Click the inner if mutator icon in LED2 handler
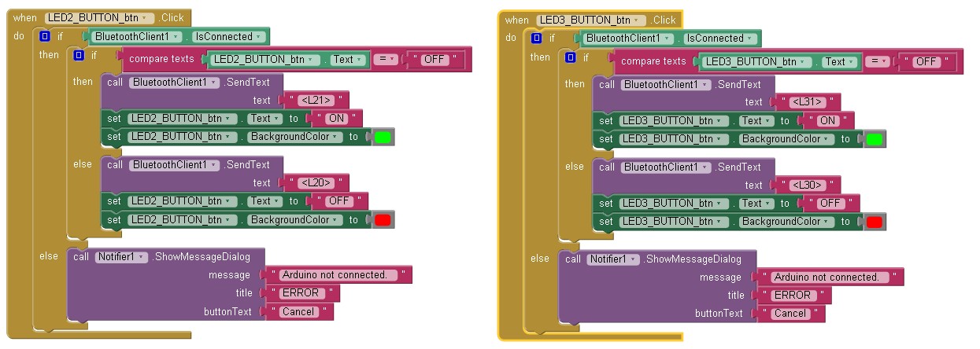Image resolution: width=980 pixels, height=349 pixels. pyautogui.click(x=79, y=56)
